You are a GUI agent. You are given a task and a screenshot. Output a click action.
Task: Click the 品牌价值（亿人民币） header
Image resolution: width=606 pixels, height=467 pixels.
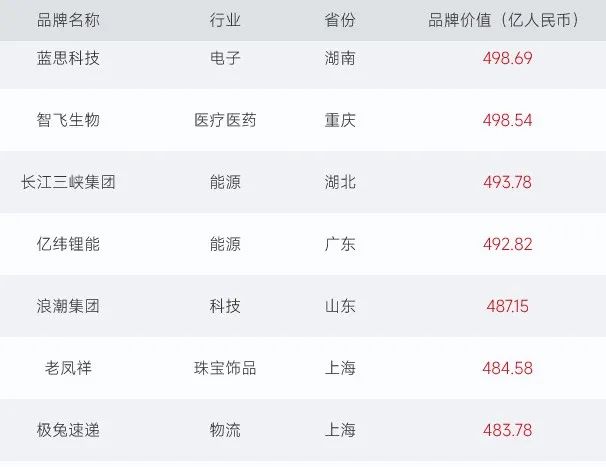pyautogui.click(x=507, y=20)
